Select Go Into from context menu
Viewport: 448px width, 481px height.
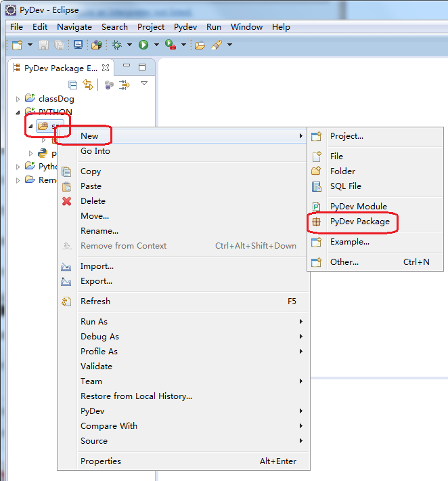[183, 151]
